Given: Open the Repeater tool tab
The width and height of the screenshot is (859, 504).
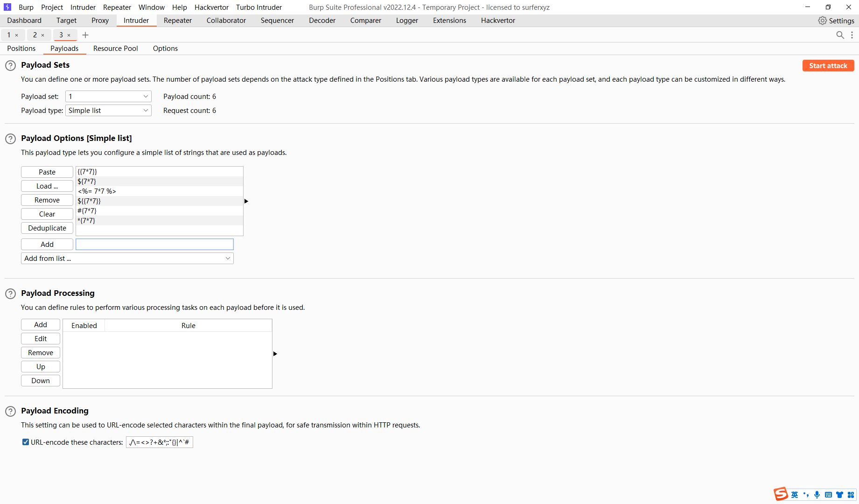Looking at the screenshot, I should tap(178, 21).
